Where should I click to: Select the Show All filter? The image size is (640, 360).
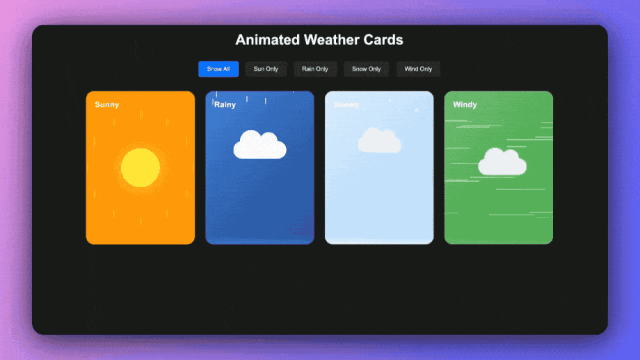coord(218,69)
